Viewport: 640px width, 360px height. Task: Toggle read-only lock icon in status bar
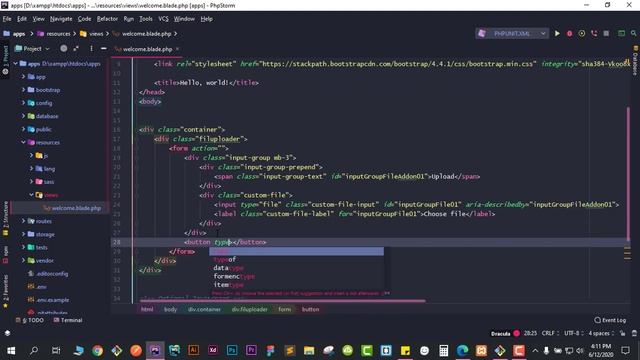(622, 333)
